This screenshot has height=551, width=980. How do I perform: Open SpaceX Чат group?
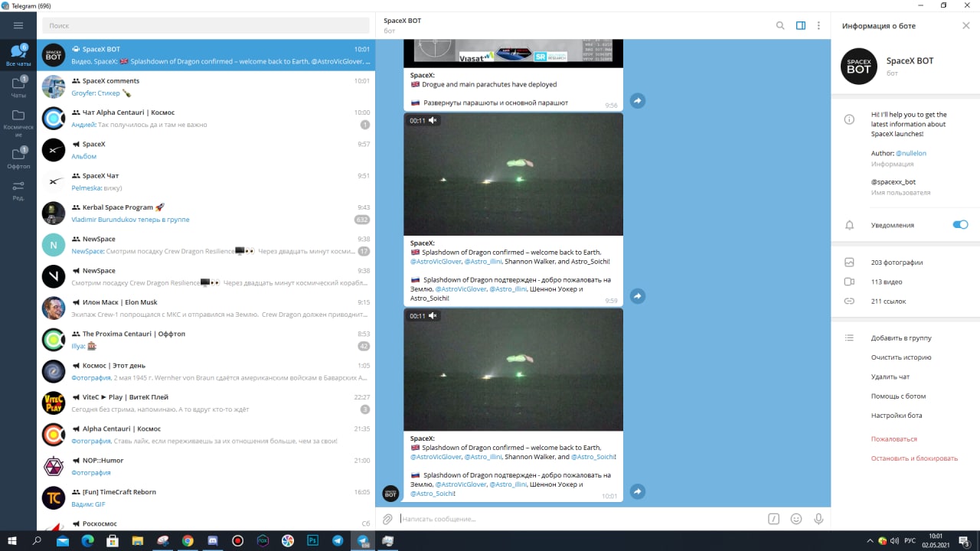coord(206,181)
